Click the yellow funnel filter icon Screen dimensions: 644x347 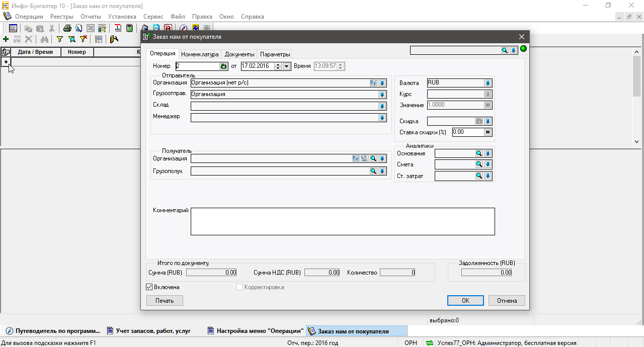click(59, 39)
